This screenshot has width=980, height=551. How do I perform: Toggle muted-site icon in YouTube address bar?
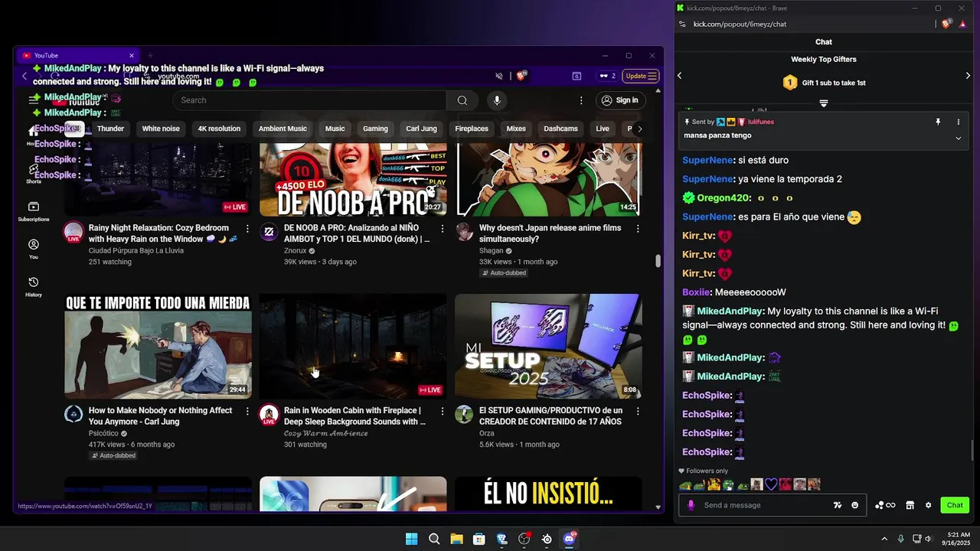pos(499,76)
